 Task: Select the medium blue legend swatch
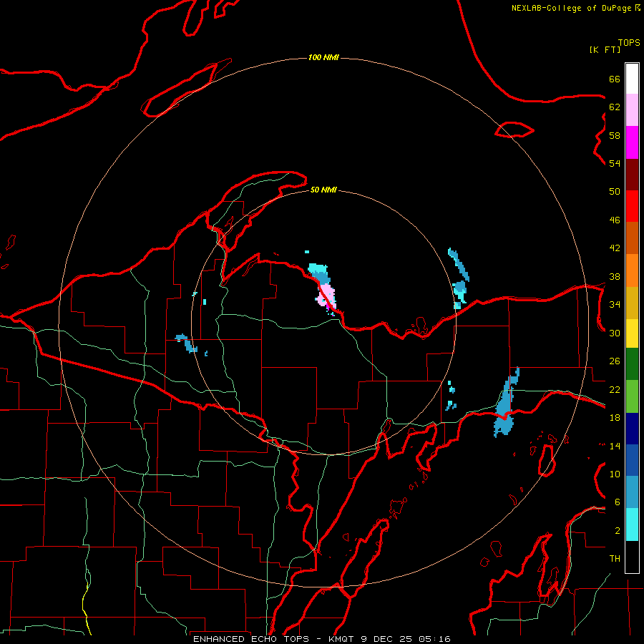[x=632, y=460]
